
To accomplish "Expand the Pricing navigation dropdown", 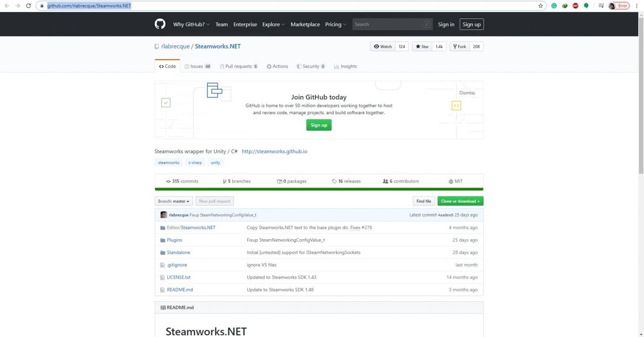I will [x=335, y=24].
